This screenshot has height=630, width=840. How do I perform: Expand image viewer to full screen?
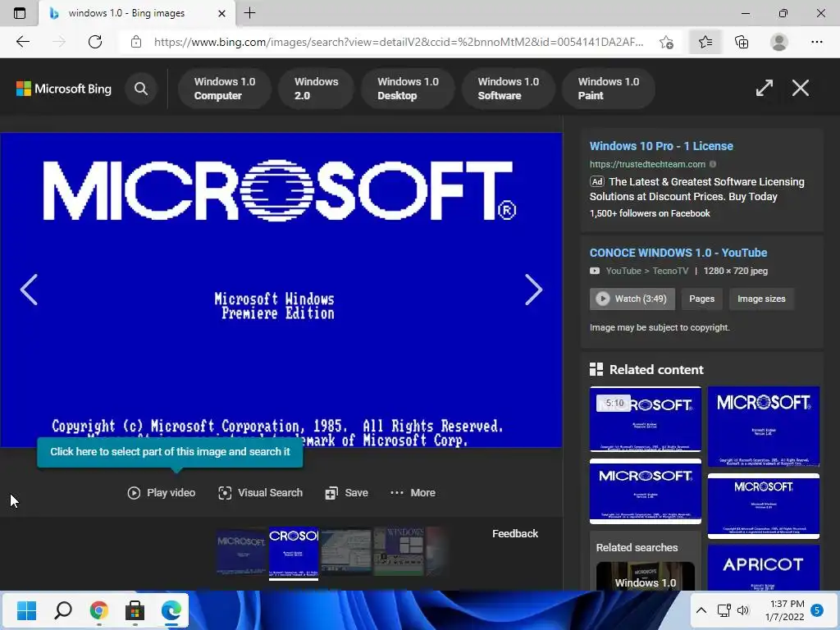pyautogui.click(x=764, y=88)
